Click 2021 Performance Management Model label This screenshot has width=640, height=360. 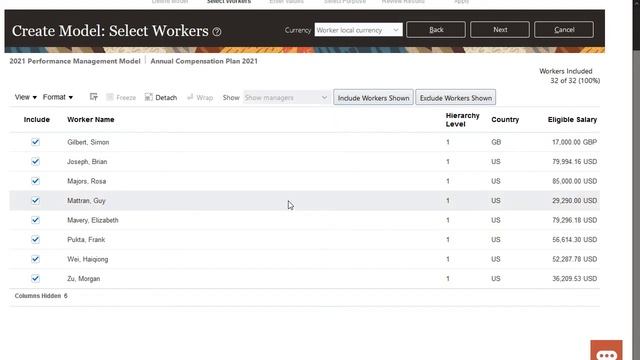[x=75, y=61]
